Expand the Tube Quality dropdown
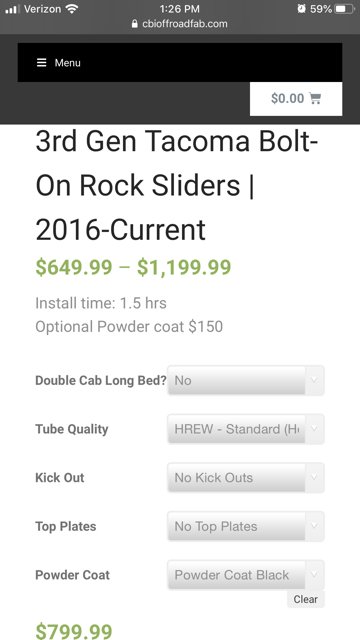 [x=246, y=429]
